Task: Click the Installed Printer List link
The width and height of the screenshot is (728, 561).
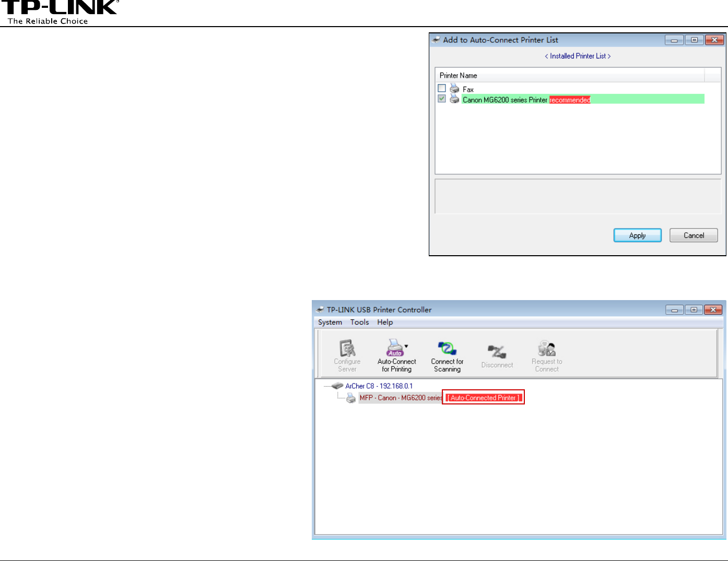Action: coord(578,56)
